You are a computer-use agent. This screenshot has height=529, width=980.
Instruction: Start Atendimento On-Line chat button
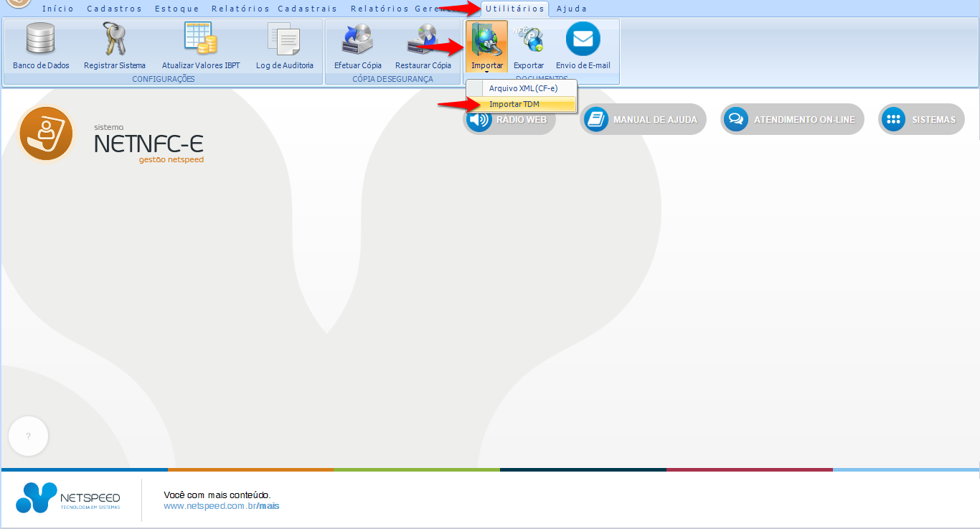(x=792, y=120)
